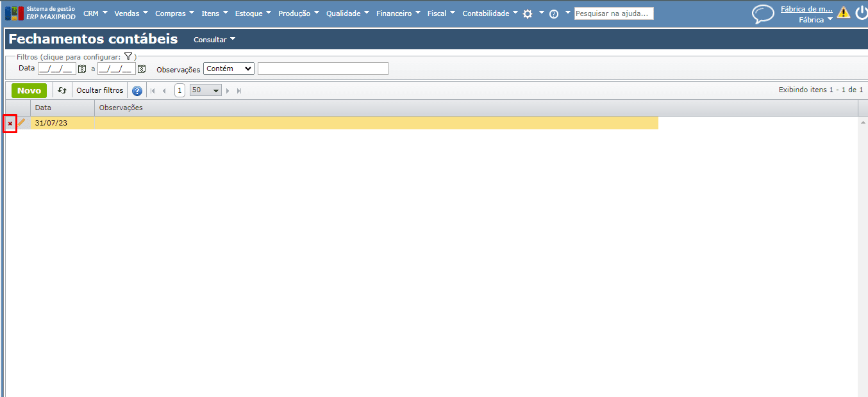Open the Qualidade menu
The width and height of the screenshot is (868, 397).
click(x=347, y=13)
